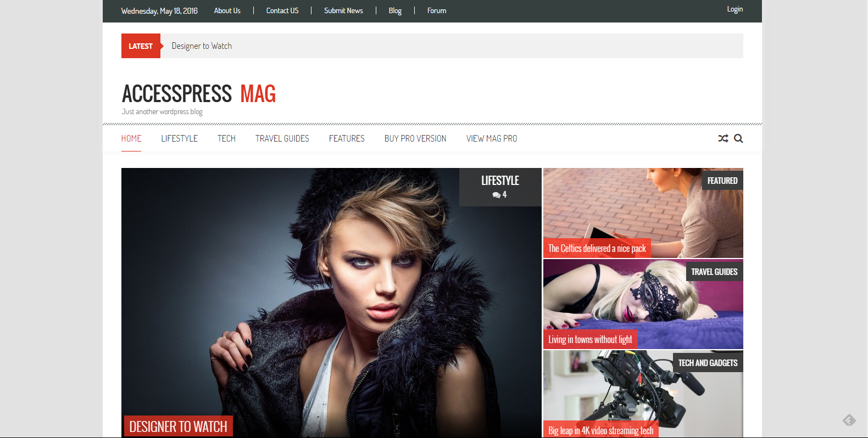This screenshot has width=868, height=438.
Task: Click the Login link
Action: tap(735, 9)
